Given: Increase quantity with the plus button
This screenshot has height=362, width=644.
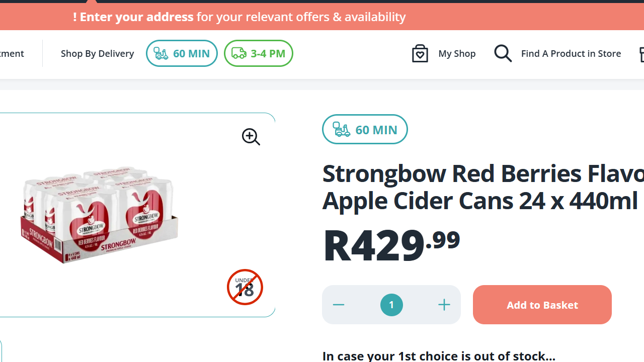Looking at the screenshot, I should 444,305.
